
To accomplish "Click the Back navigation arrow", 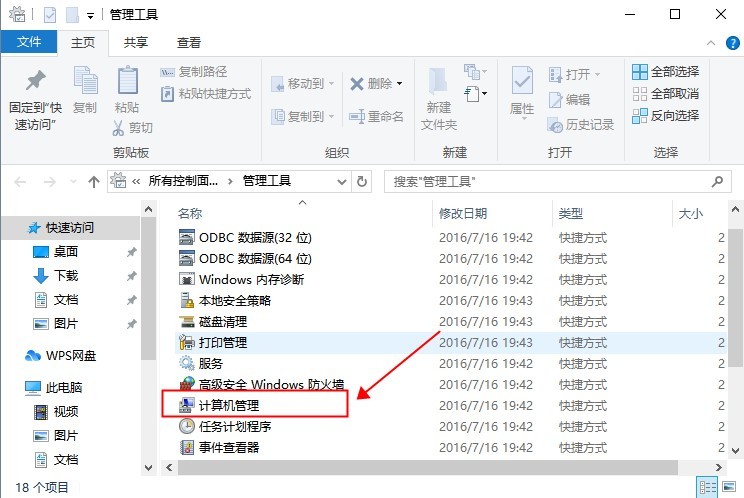I will click(x=20, y=182).
